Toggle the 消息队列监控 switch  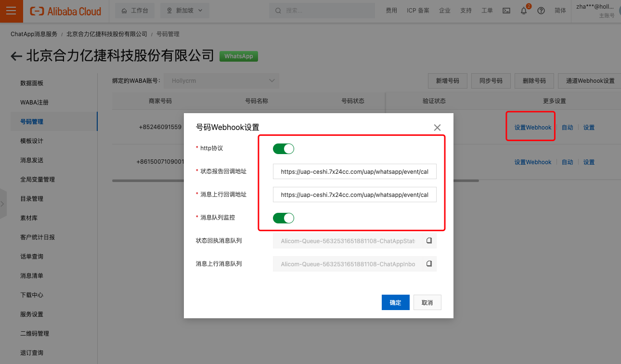click(x=284, y=218)
